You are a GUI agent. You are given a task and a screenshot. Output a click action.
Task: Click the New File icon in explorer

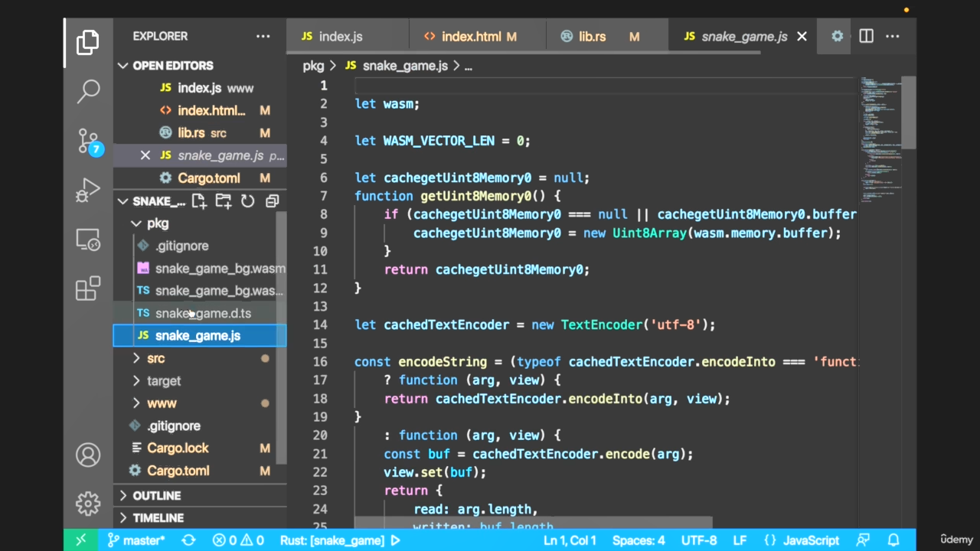pos(199,201)
